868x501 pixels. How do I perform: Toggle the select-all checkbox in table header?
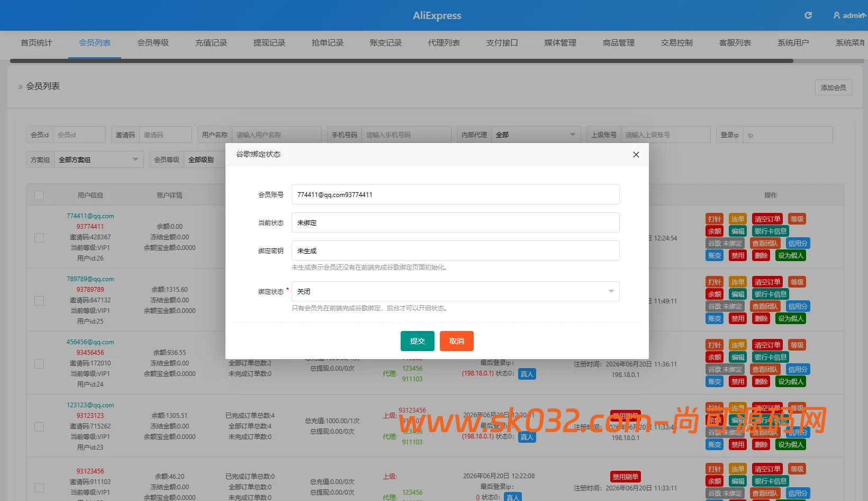point(39,195)
